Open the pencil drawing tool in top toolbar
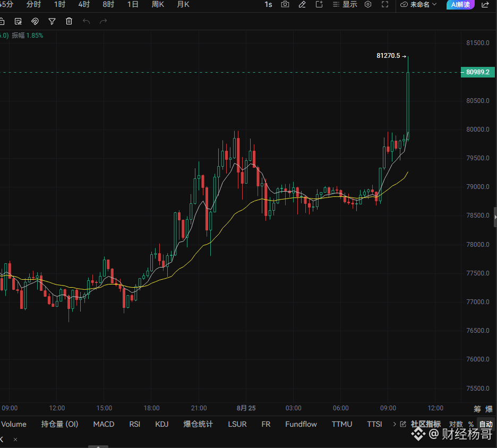This screenshot has height=448, width=497. tap(302, 4)
